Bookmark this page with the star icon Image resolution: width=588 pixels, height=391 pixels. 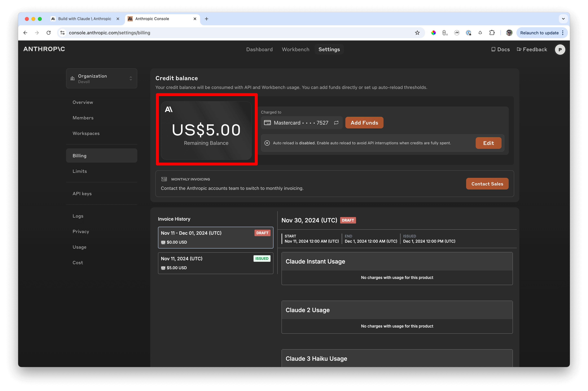pyautogui.click(x=417, y=33)
